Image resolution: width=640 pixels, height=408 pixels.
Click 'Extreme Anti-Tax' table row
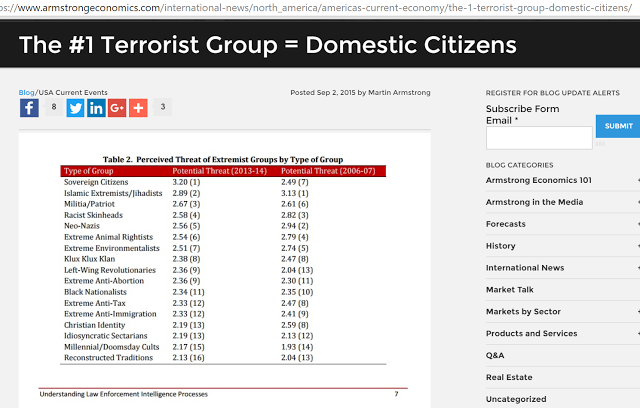(223, 303)
